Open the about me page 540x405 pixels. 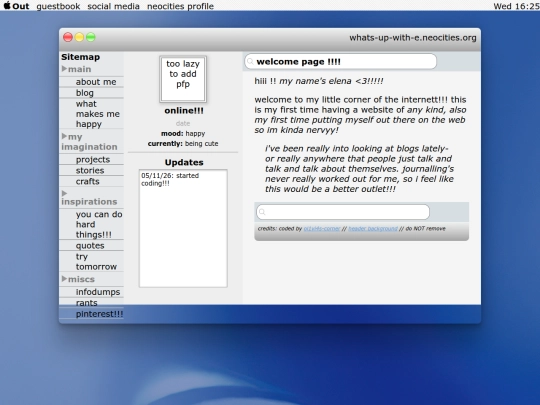point(96,82)
